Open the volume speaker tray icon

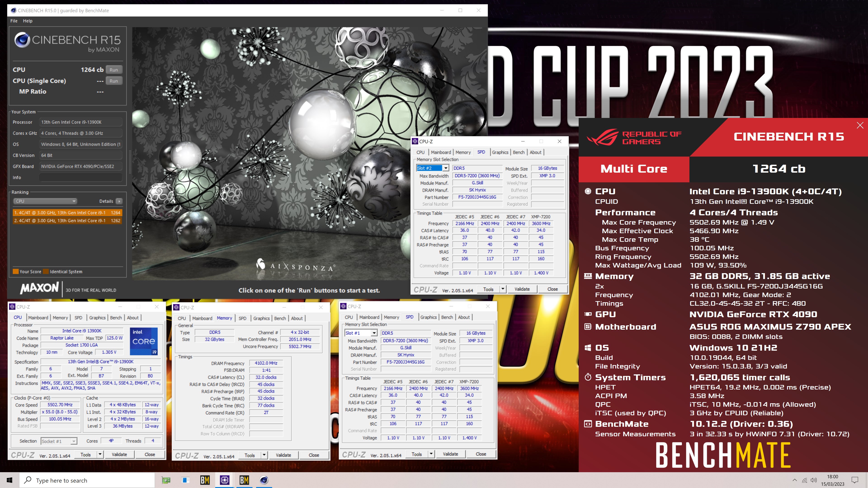tap(814, 480)
